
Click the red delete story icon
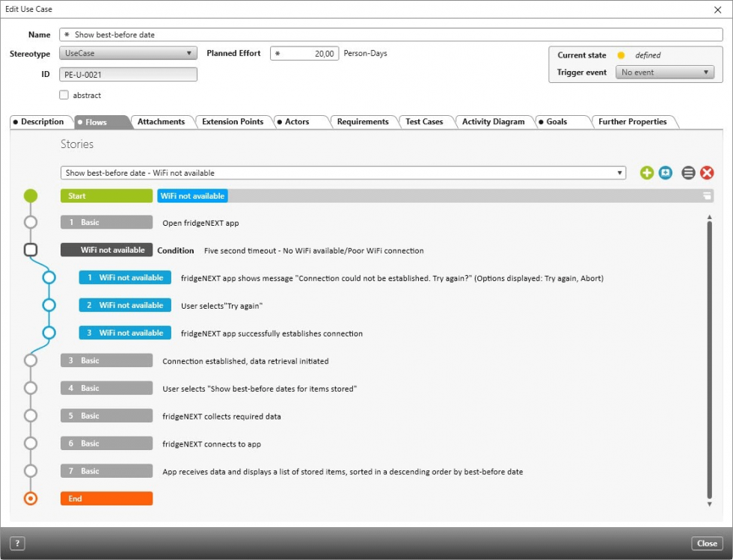tap(708, 172)
